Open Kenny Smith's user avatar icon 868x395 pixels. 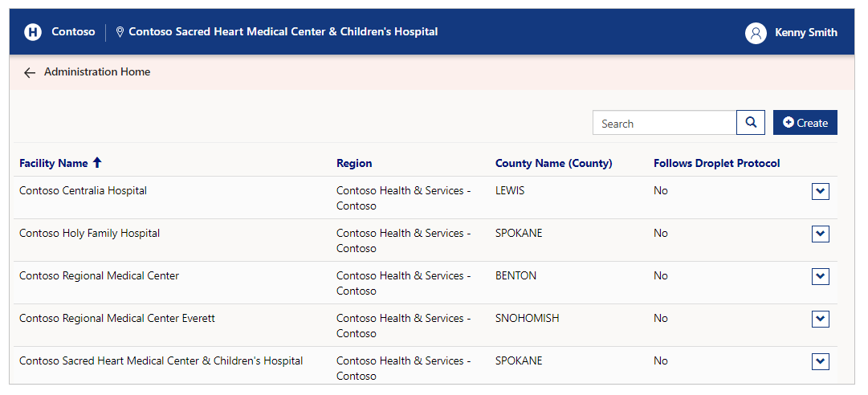(x=756, y=33)
